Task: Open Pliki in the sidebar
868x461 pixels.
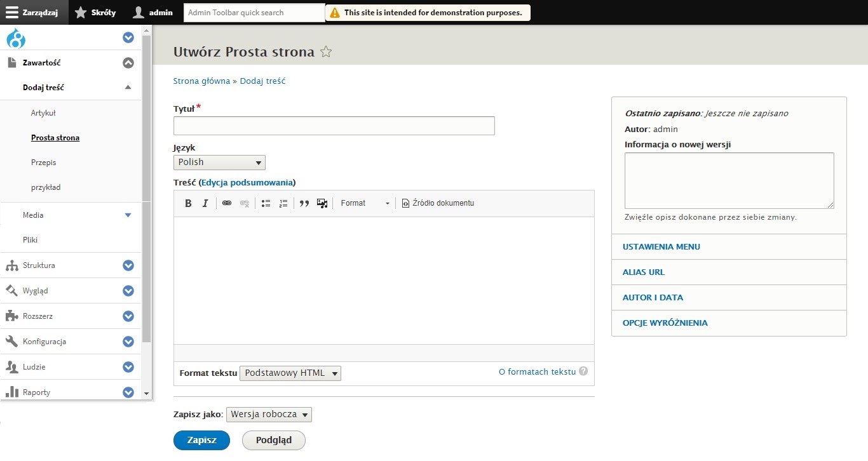Action: [30, 240]
